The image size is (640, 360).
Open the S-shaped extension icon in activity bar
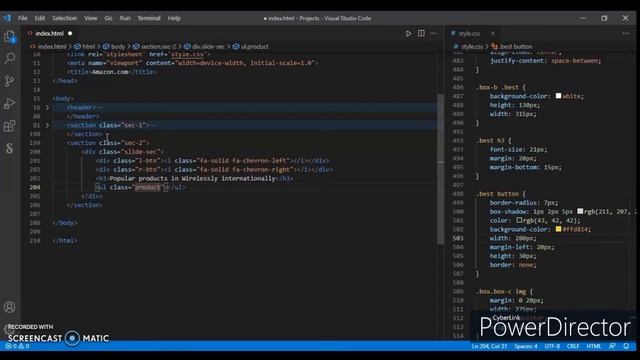point(10,148)
